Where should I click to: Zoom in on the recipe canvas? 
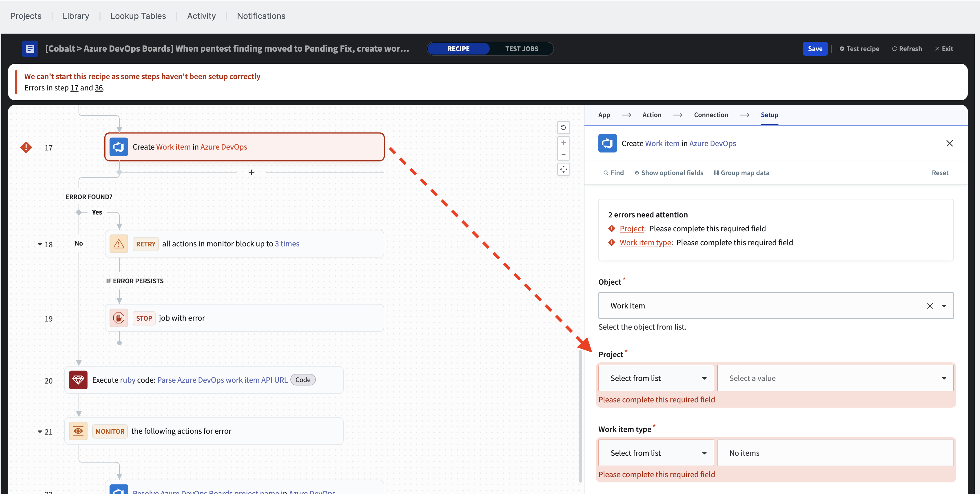pos(563,143)
